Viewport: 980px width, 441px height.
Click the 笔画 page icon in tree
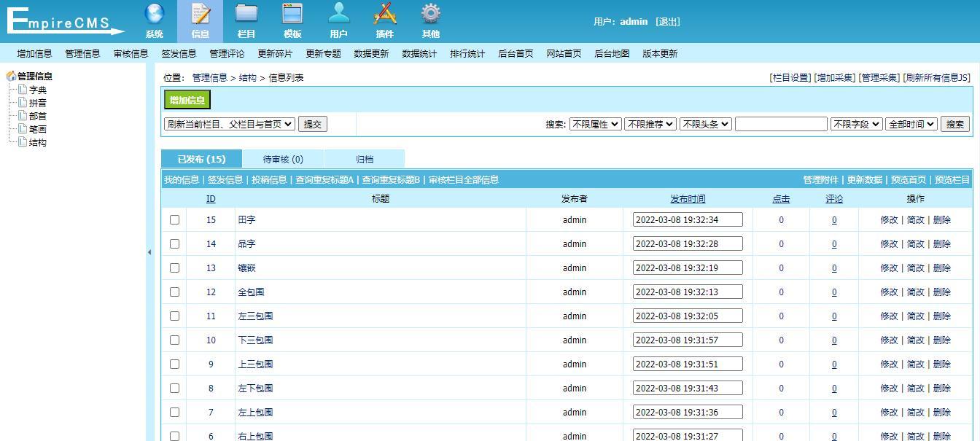pyautogui.click(x=23, y=129)
